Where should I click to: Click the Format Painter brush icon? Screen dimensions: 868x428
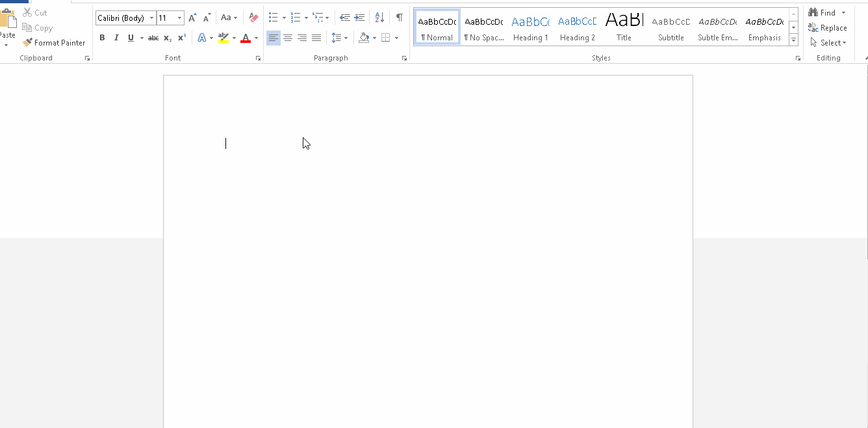27,43
